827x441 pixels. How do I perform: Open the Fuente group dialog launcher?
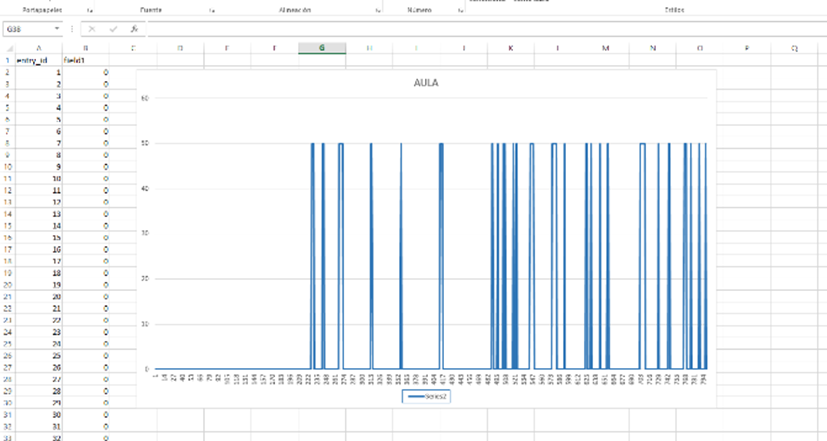pyautogui.click(x=211, y=10)
